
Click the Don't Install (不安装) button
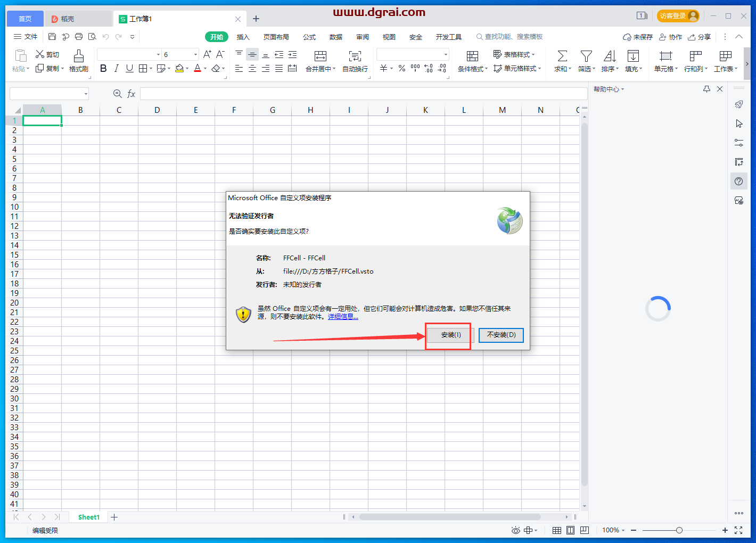coord(501,335)
